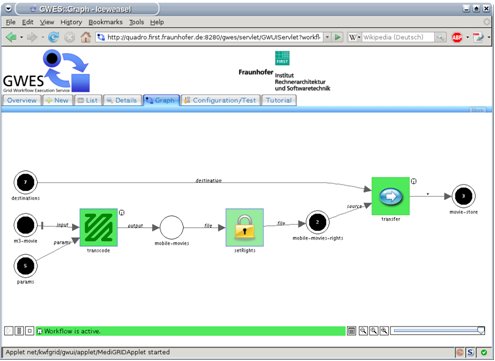Open the Tutorial tab
The height and width of the screenshot is (361, 495).
click(x=279, y=100)
